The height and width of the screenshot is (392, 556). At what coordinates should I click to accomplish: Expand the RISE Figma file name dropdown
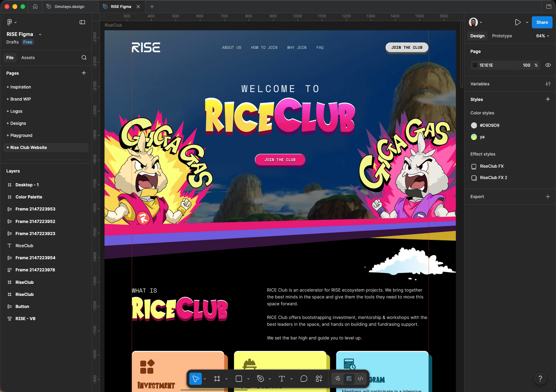tap(40, 35)
